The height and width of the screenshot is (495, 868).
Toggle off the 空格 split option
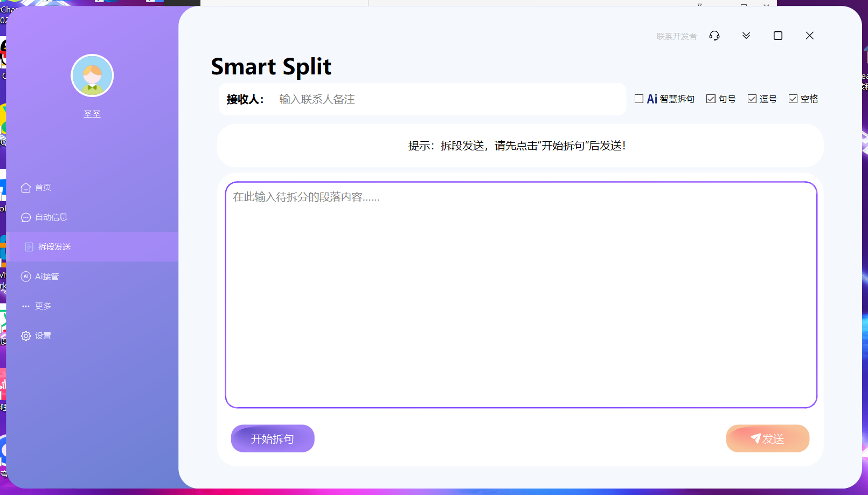(792, 98)
